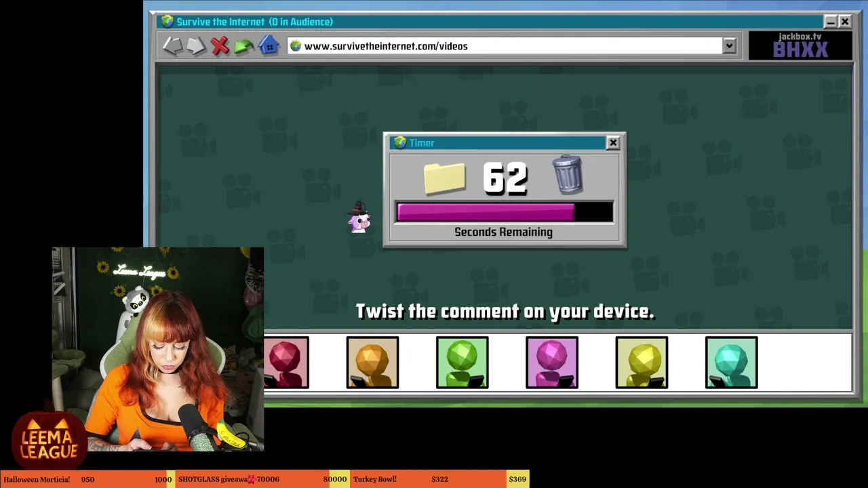
Task: Click the yellow folder icon in Timer
Action: (445, 178)
